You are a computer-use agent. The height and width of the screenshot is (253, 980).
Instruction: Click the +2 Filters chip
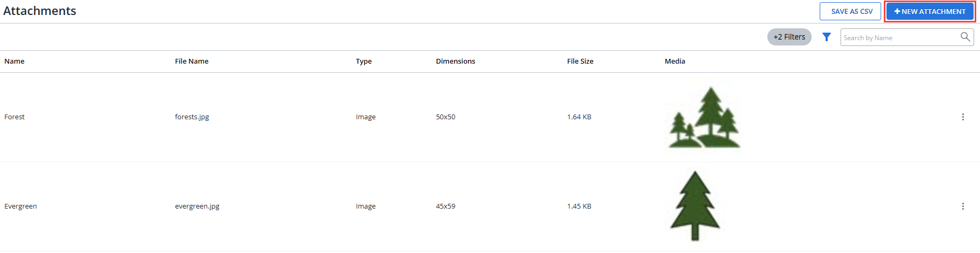click(789, 37)
